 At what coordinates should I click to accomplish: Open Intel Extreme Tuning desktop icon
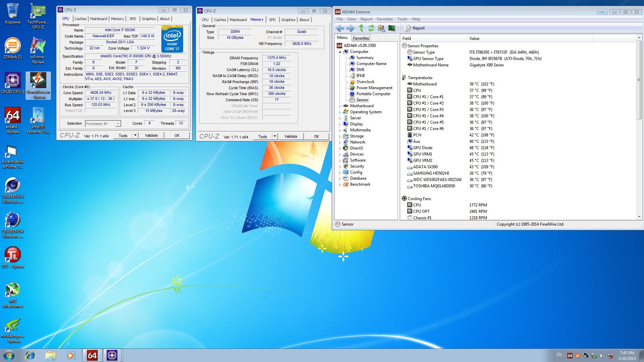click(38, 121)
